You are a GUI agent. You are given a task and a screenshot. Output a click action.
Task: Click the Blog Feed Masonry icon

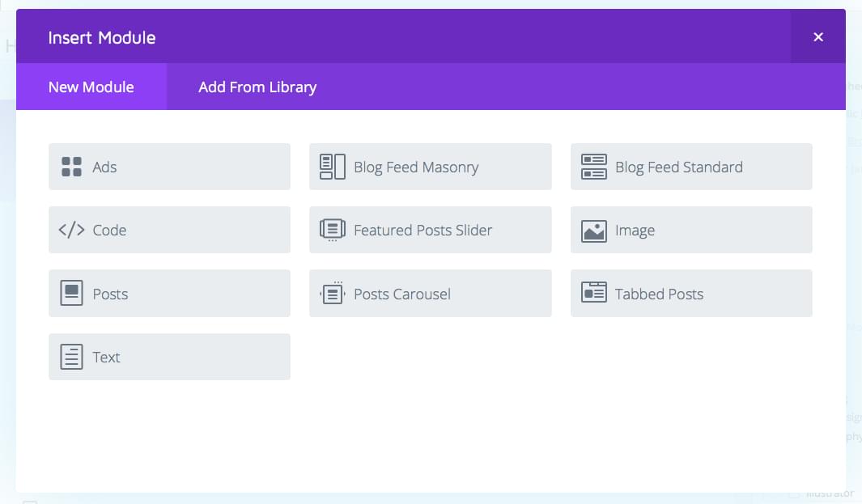coord(332,167)
